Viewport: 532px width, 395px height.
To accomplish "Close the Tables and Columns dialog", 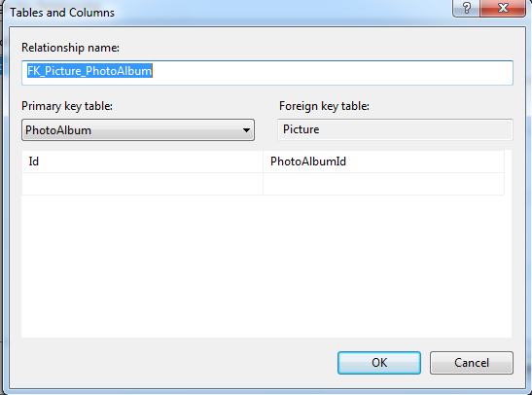I will pyautogui.click(x=503, y=8).
